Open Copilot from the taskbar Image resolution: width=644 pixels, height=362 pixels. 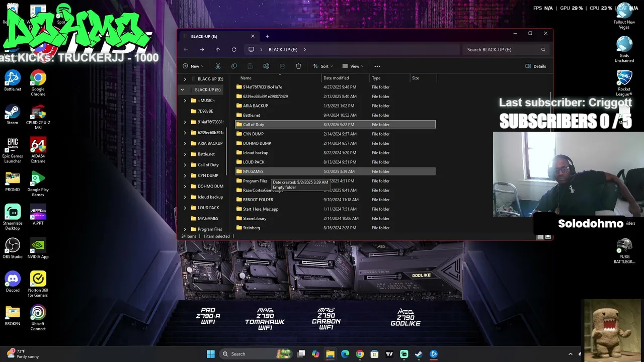point(315,354)
